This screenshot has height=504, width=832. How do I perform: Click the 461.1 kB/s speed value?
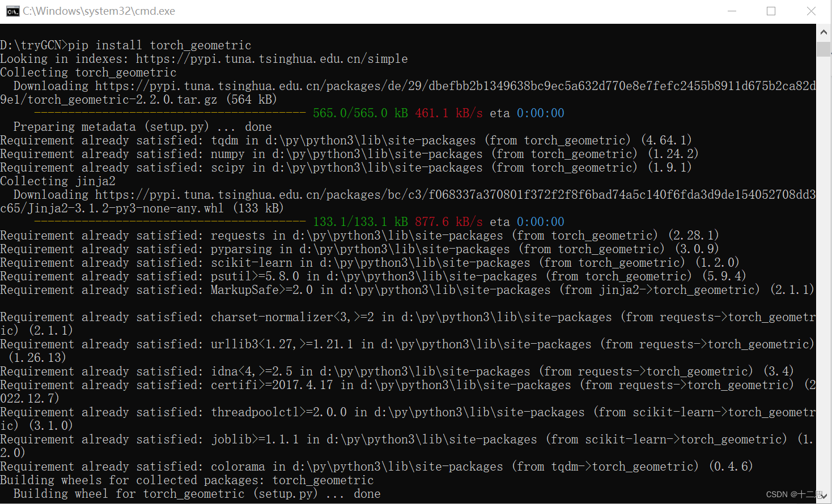click(449, 113)
